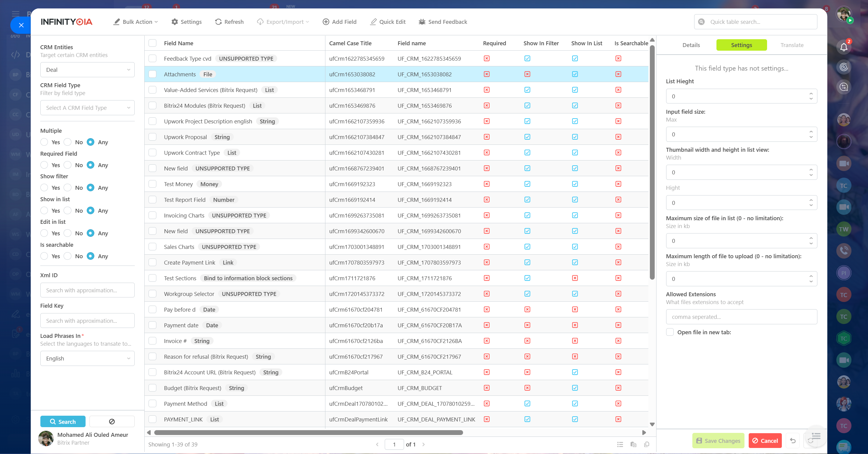Screen dimensions: 868x454
Task: Select Yes radio under Required Field
Action: (x=44, y=165)
